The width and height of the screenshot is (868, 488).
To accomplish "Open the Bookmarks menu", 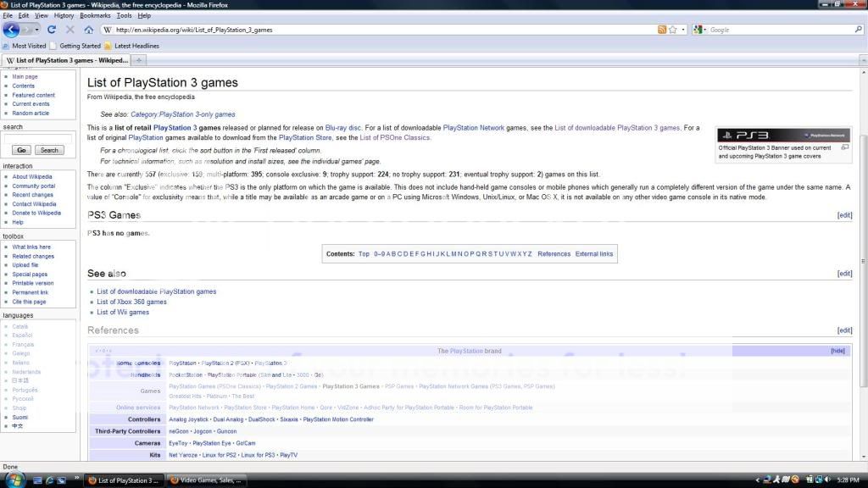I will (x=95, y=15).
